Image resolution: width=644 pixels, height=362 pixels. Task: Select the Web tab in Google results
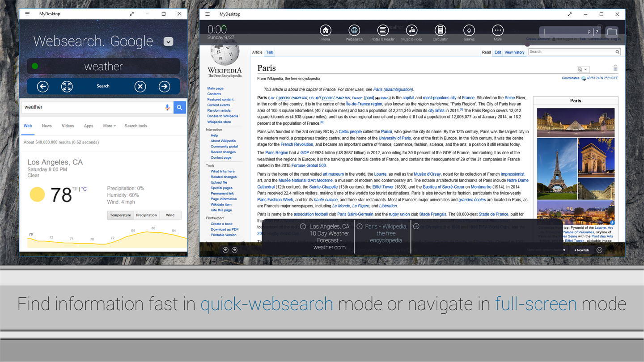(28, 126)
